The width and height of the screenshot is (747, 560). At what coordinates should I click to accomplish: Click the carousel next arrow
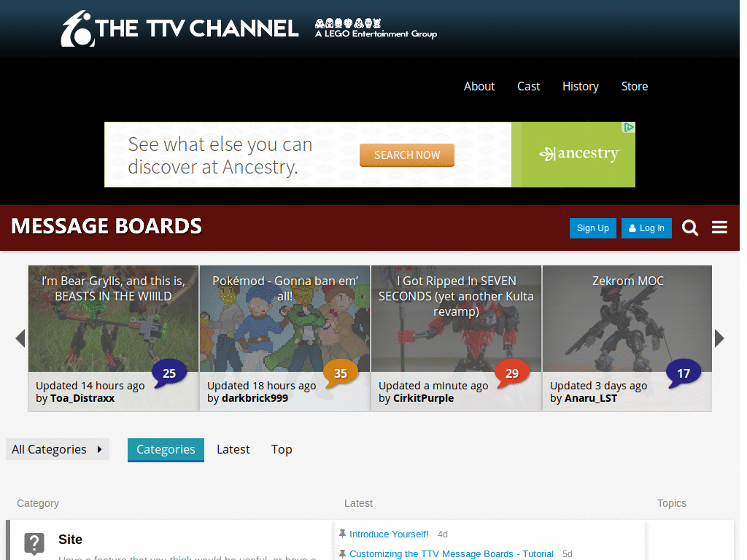[x=719, y=338]
